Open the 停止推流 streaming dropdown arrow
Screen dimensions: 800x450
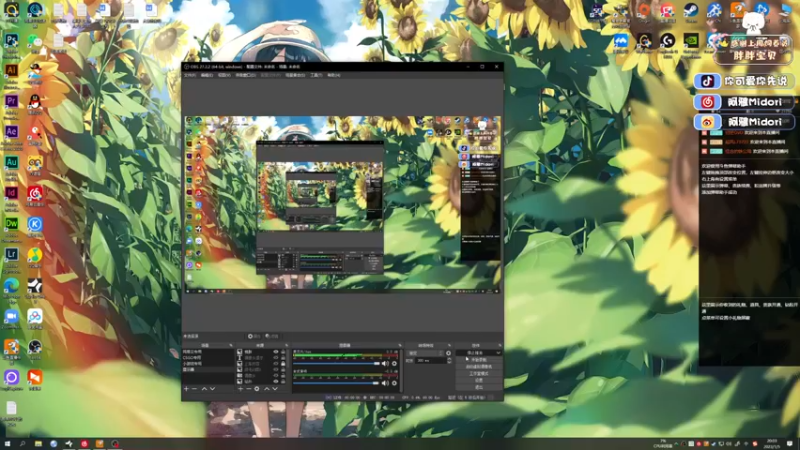coord(498,353)
